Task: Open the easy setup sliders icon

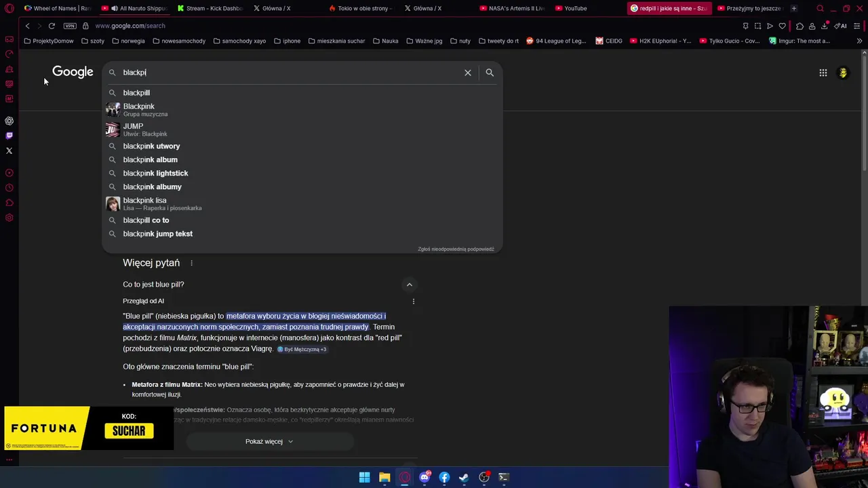Action: (x=857, y=26)
